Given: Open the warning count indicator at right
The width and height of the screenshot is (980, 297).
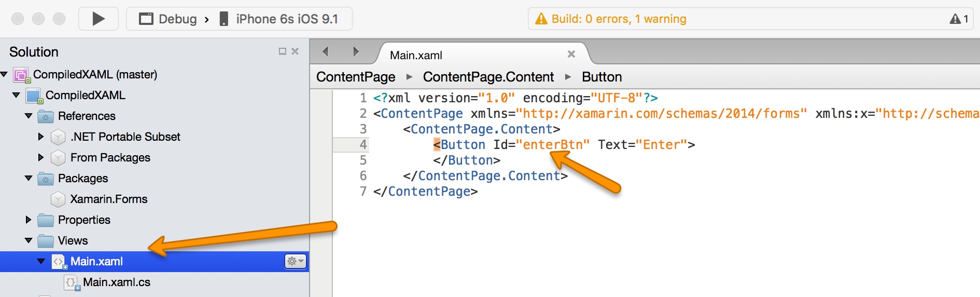Looking at the screenshot, I should click(x=959, y=19).
